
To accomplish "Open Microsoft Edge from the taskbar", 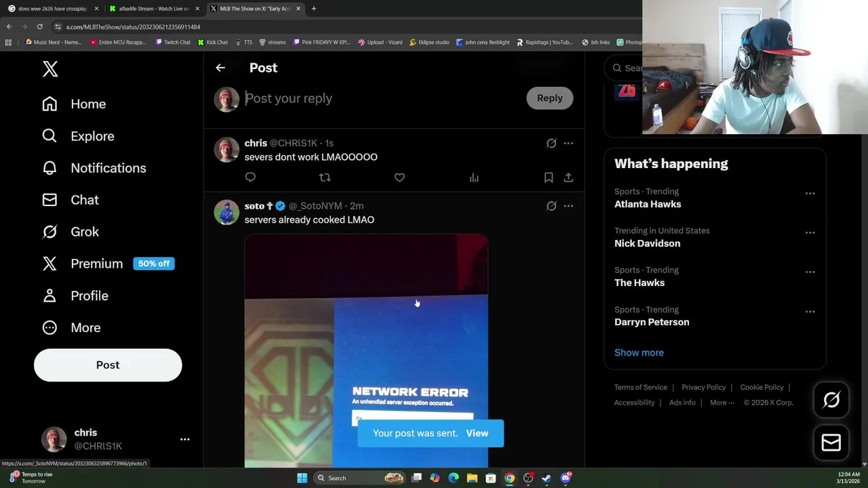I will [x=454, y=478].
